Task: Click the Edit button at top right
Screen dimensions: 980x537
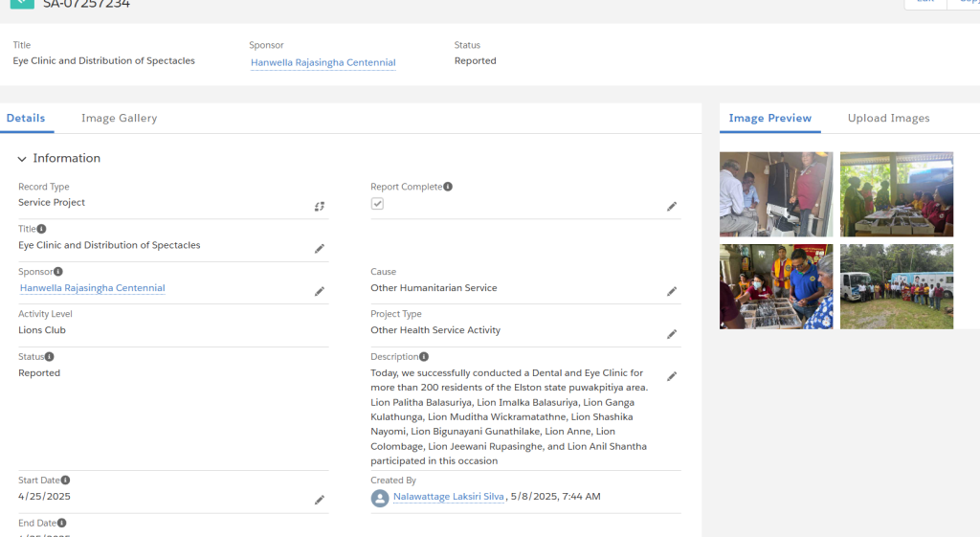Action: (x=925, y=3)
